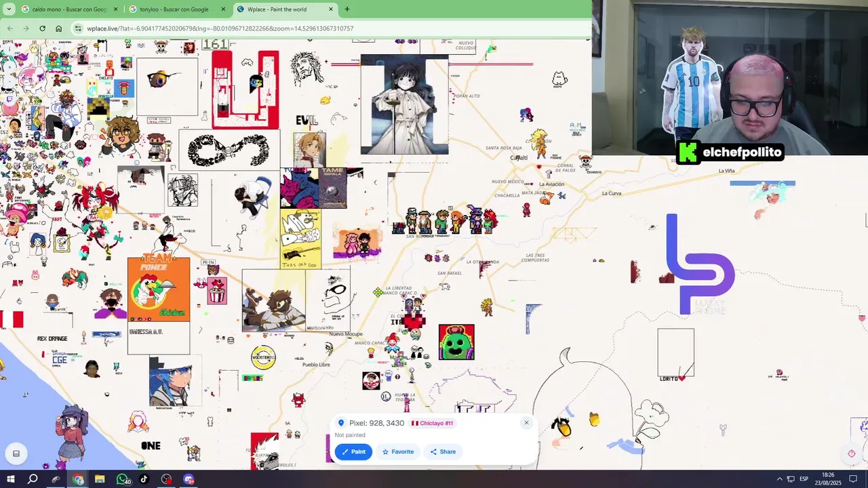The width and height of the screenshot is (868, 488).
Task: Close the pixel info panel
Action: [526, 423]
